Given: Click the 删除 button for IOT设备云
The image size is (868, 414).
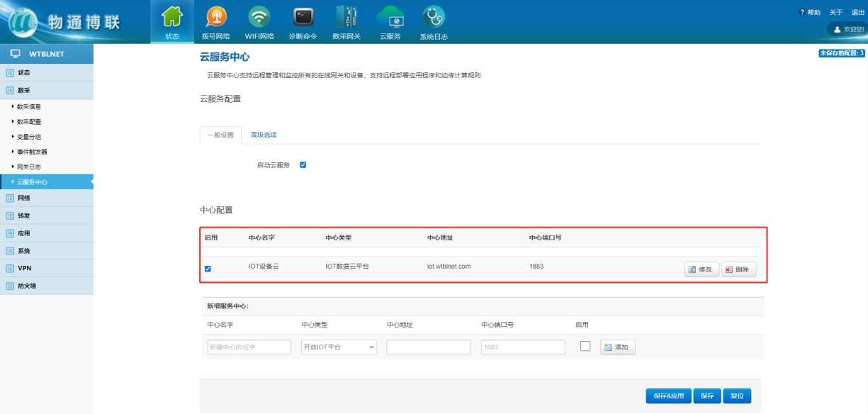Looking at the screenshot, I should coord(738,269).
